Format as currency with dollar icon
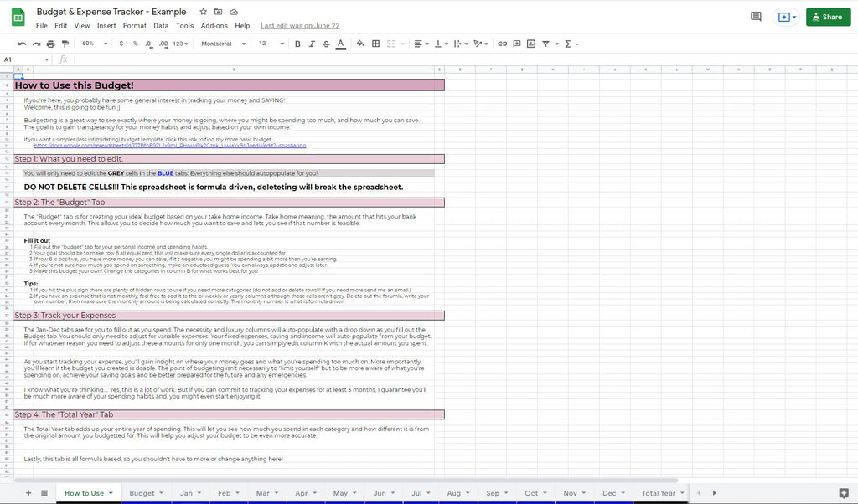Screen dimensions: 858x504 [121, 44]
